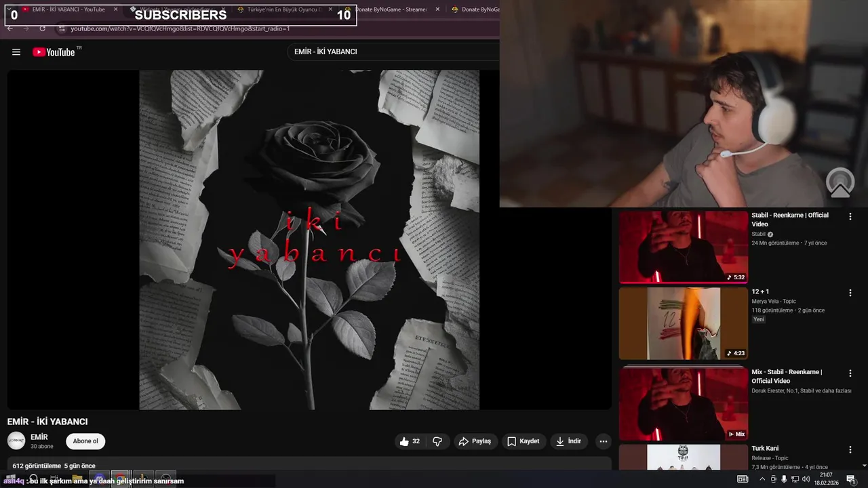Open options menu for Turk Kani video
Viewport: 868px width, 488px height.
(x=850, y=449)
